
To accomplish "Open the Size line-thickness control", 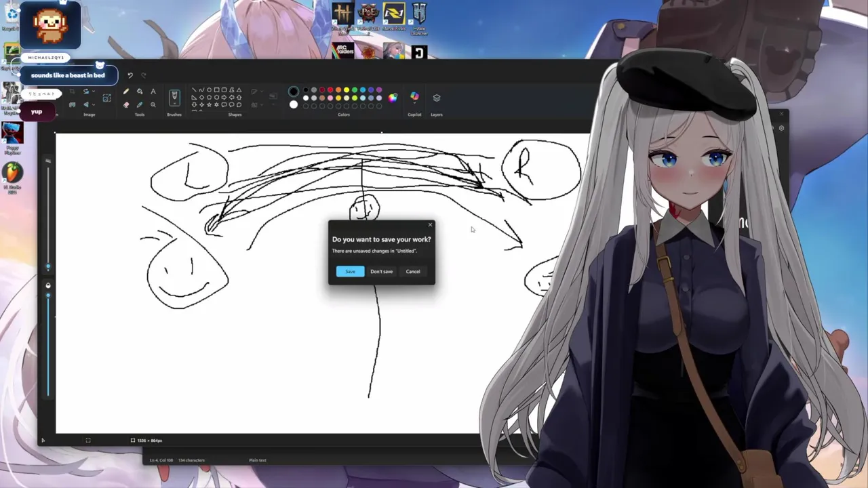I will pos(273,97).
